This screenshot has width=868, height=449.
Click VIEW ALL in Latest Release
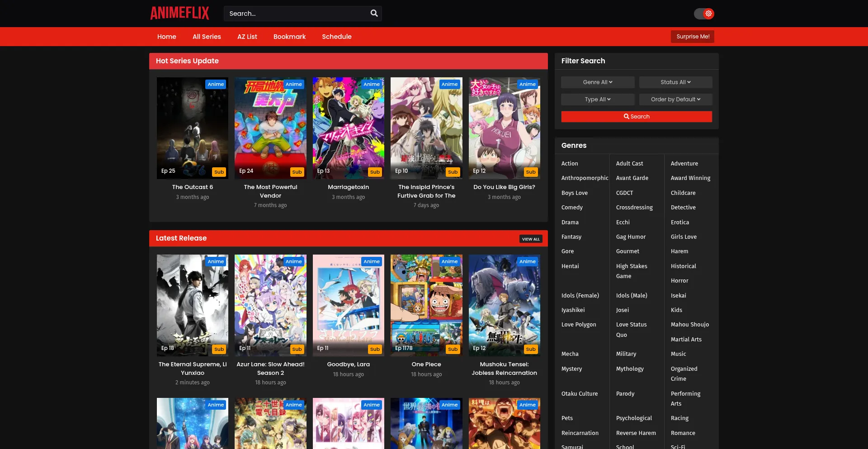[531, 239]
